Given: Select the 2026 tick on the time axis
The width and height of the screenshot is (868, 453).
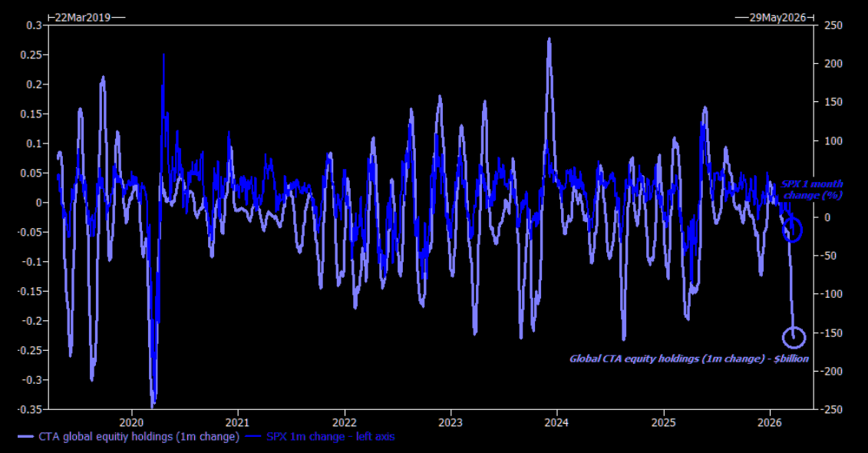Looking at the screenshot, I should point(770,422).
